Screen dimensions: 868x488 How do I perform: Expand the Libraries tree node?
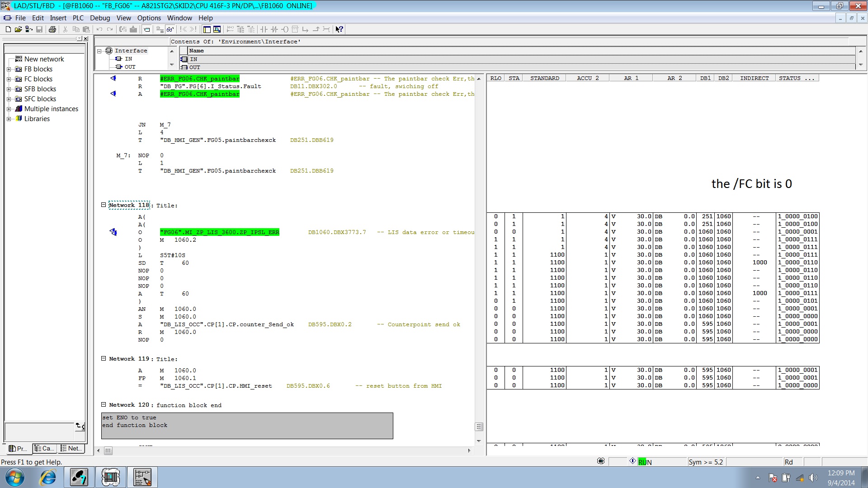(9, 119)
